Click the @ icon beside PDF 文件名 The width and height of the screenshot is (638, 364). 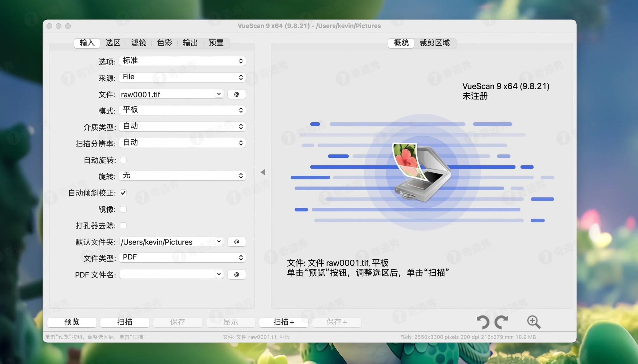pyautogui.click(x=236, y=274)
